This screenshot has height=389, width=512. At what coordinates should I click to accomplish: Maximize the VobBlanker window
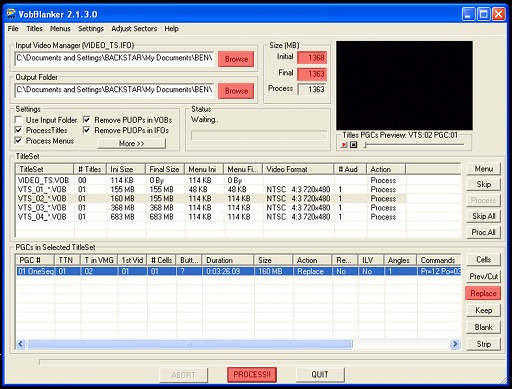click(484, 14)
